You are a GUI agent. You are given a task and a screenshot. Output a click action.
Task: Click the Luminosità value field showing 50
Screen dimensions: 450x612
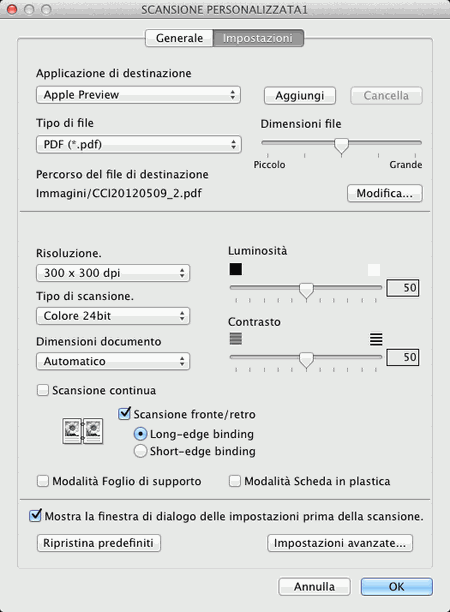pyautogui.click(x=403, y=288)
